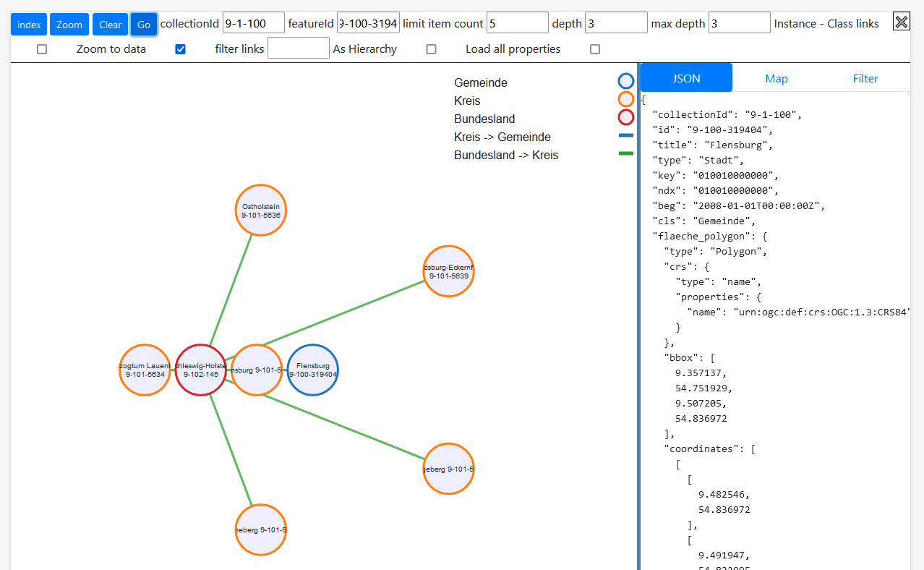
Task: Click the Gemeinde legend label
Action: pos(481,82)
